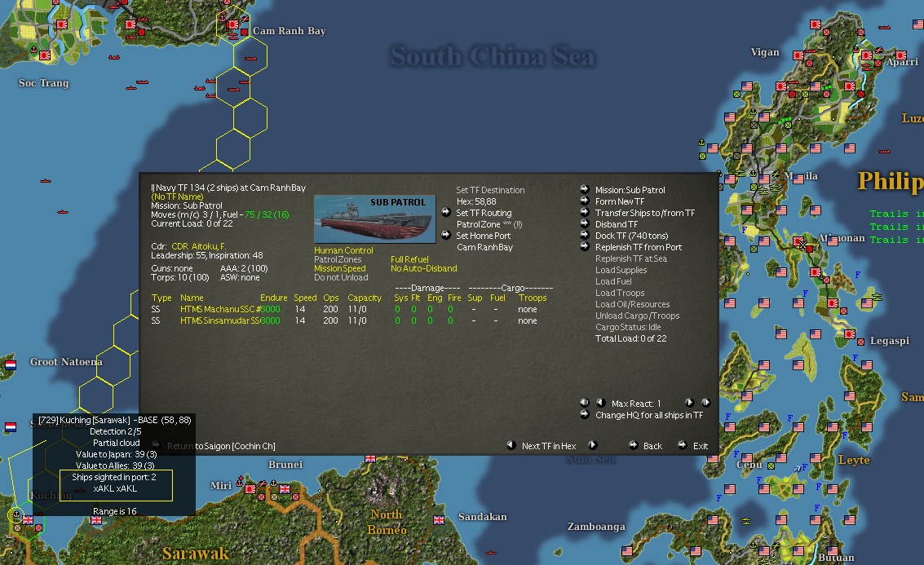Click the Dutch flag at Groot Natoena
The image size is (924, 565).
[10, 364]
